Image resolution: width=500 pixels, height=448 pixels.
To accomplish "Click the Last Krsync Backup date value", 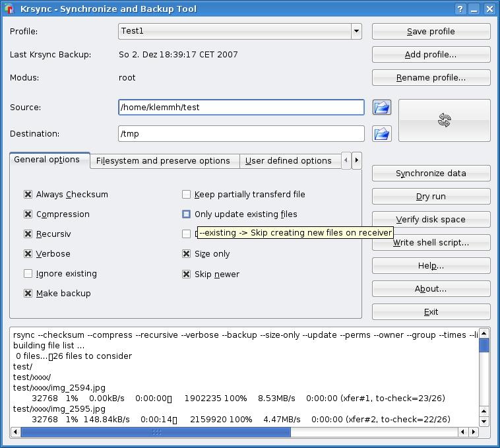I will click(178, 55).
